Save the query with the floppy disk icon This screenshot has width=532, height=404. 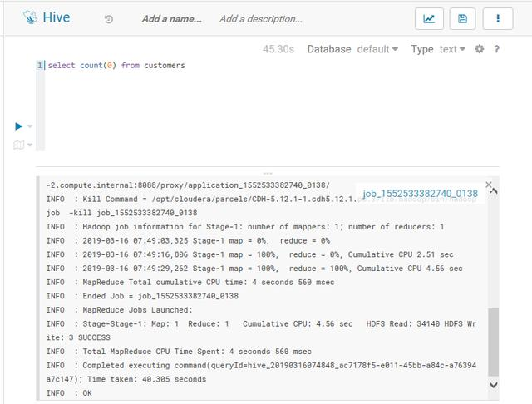(463, 18)
